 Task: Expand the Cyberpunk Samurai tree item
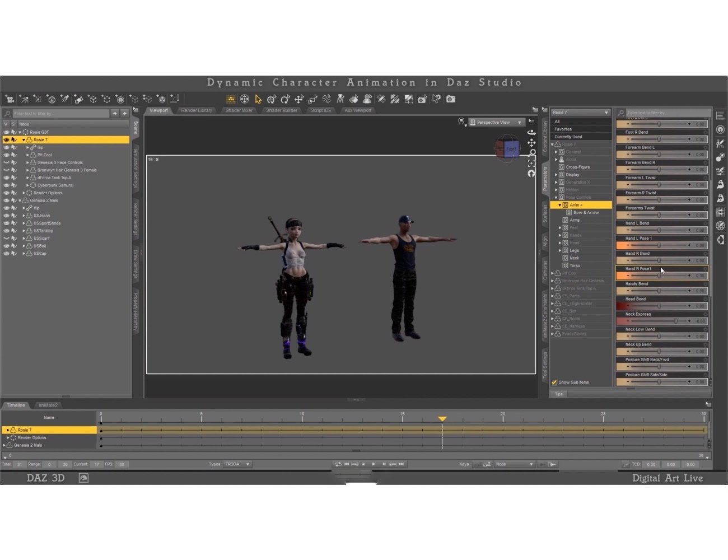(27, 185)
